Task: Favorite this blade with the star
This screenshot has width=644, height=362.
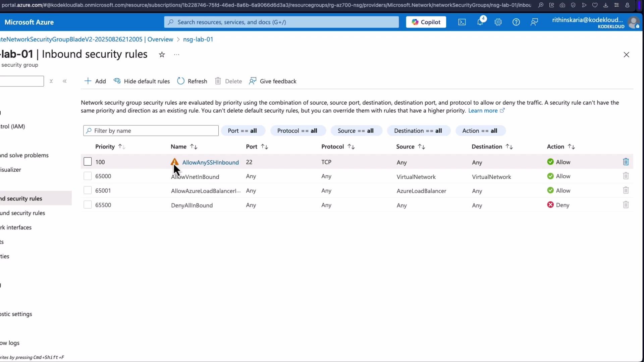Action: (162, 54)
